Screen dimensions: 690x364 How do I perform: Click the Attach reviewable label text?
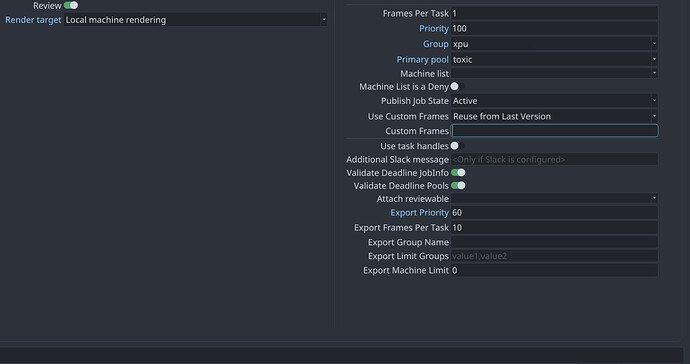coord(412,199)
